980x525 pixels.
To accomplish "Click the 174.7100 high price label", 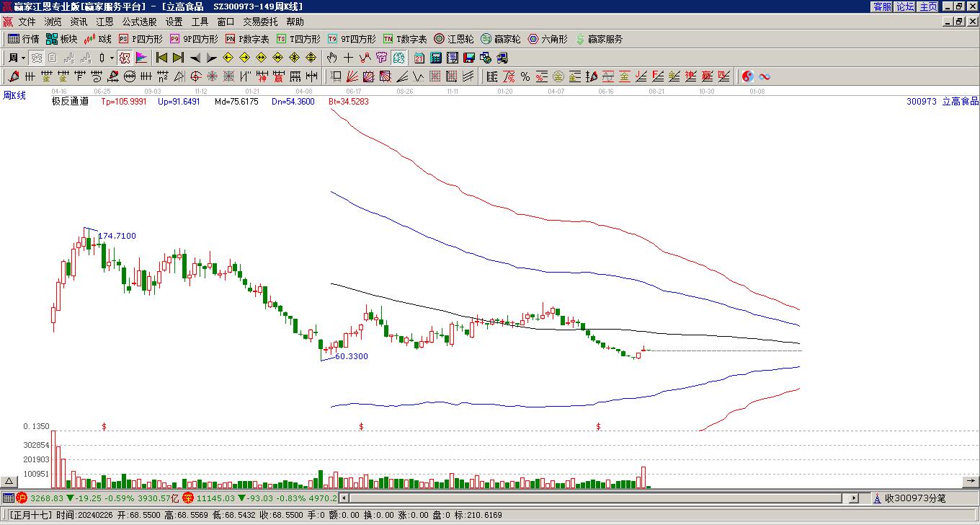I will pos(117,236).
